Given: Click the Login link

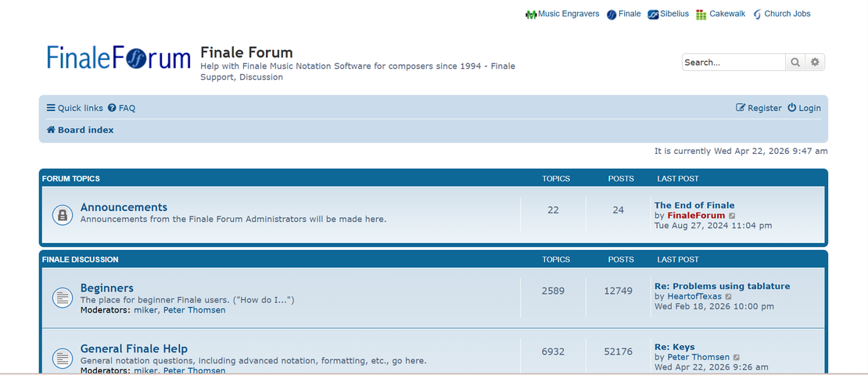Looking at the screenshot, I should 804,108.
